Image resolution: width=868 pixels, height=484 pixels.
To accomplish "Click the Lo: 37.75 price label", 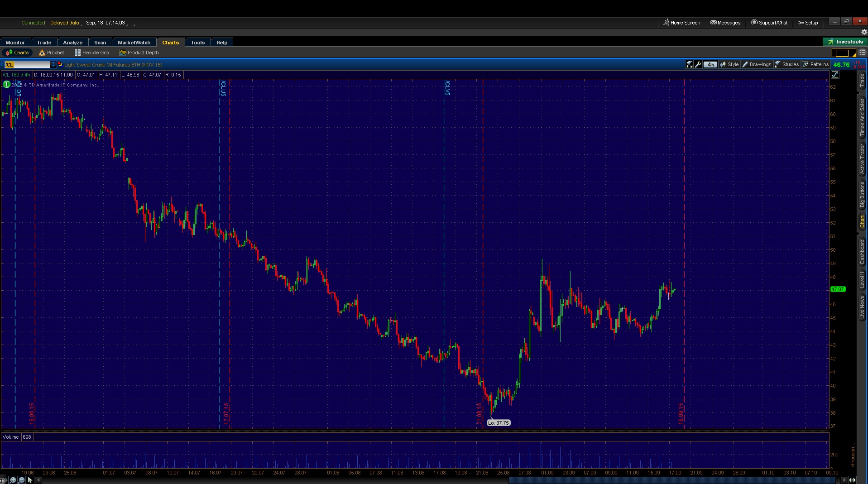I will (x=499, y=423).
